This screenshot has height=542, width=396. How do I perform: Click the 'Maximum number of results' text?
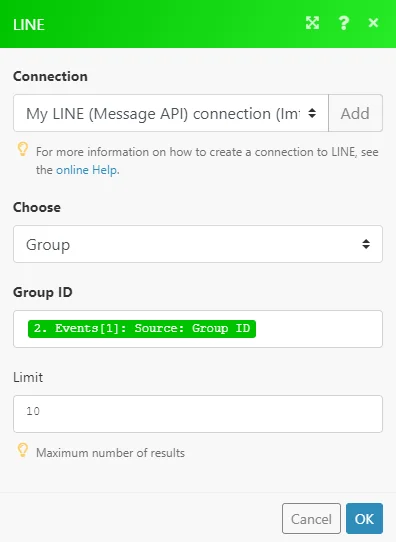111,453
